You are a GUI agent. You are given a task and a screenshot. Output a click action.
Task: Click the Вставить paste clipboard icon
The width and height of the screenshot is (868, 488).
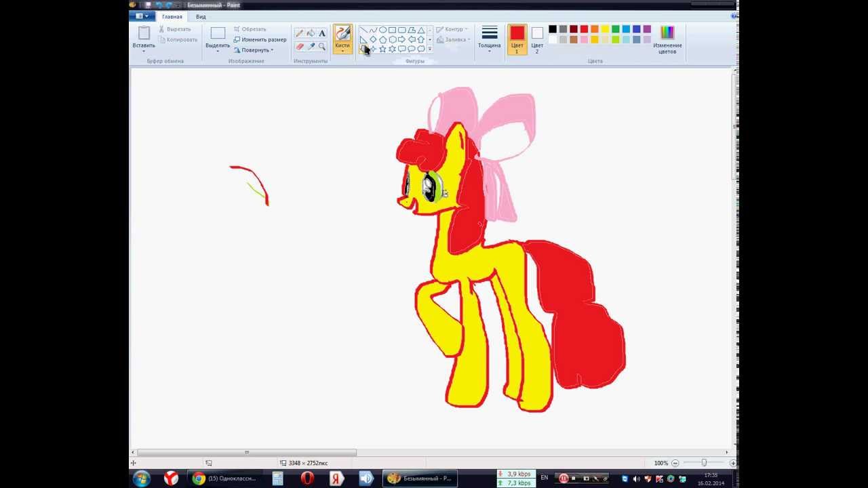144,33
